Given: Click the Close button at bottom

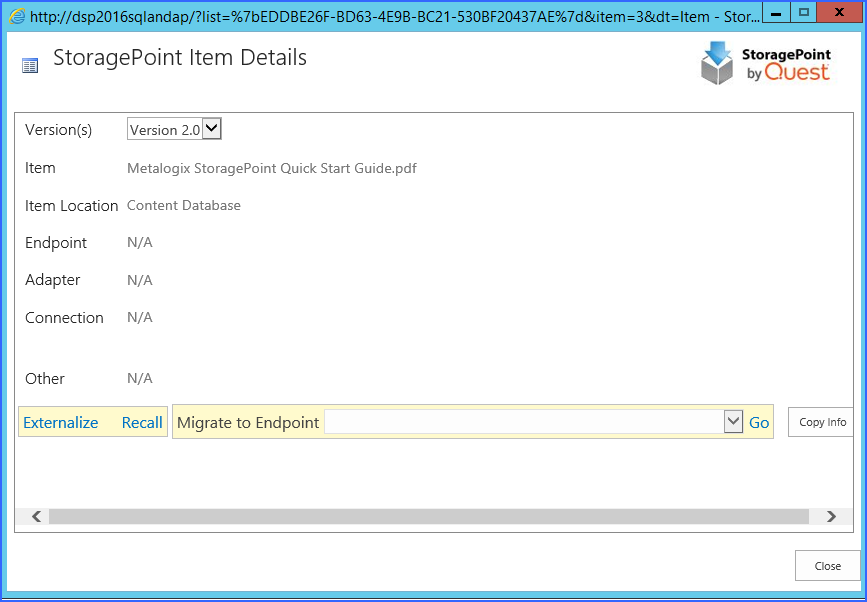Looking at the screenshot, I should [828, 566].
